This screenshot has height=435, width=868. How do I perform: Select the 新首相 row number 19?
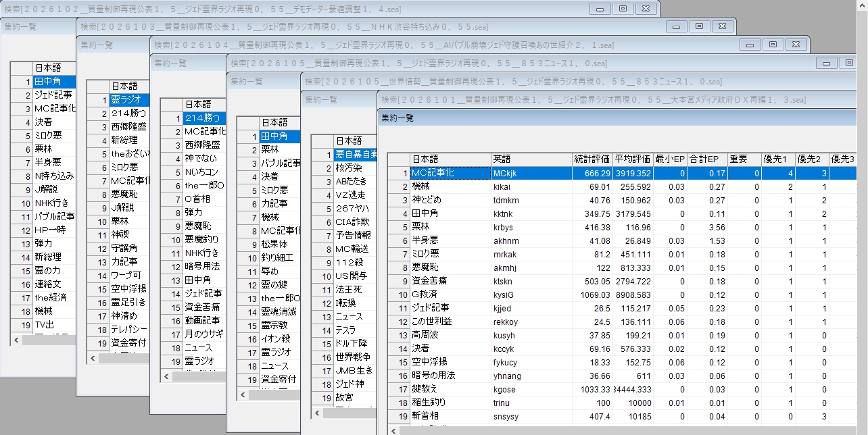(x=399, y=416)
